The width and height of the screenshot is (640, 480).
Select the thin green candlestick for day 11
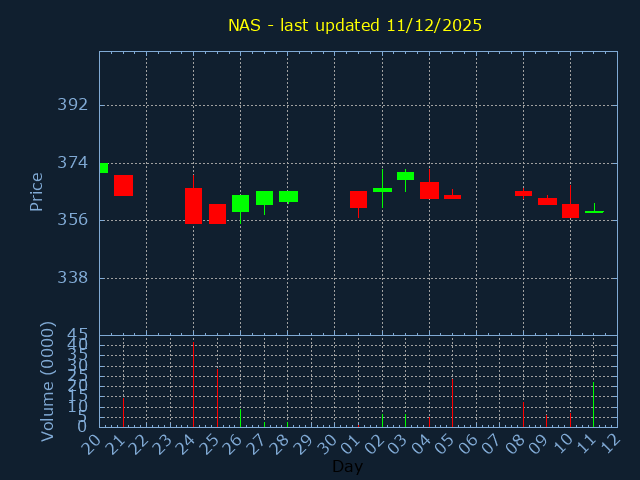click(594, 212)
